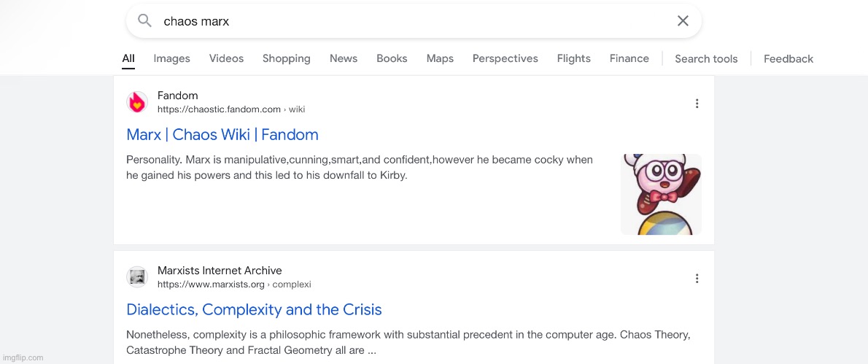Open three-dot menu for Marxists Internet Archive result
This screenshot has height=364, width=868.
(x=697, y=278)
